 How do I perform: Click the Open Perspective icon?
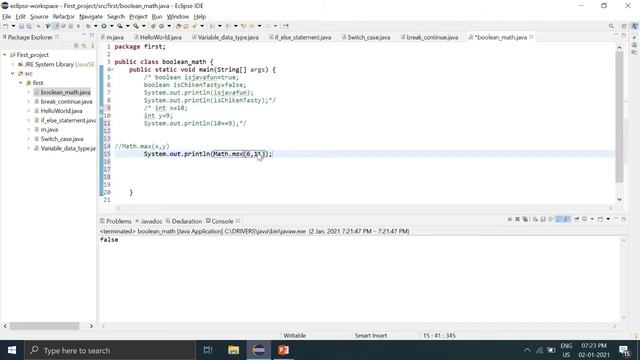point(624,26)
